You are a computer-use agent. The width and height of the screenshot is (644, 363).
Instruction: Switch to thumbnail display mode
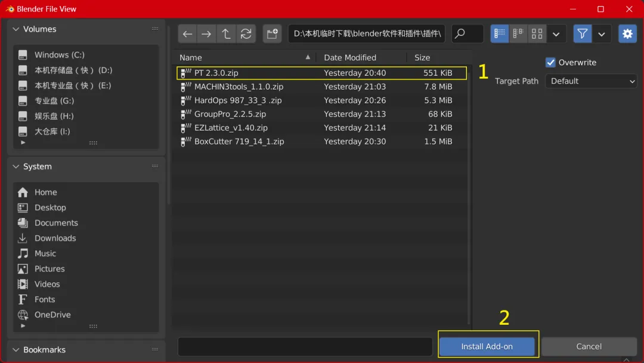(x=537, y=33)
